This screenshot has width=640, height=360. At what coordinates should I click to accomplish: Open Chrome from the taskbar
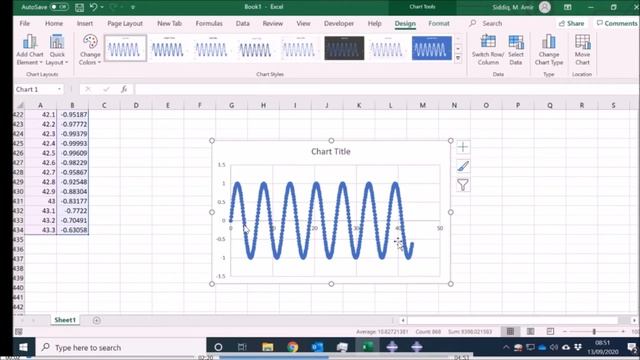293,347
